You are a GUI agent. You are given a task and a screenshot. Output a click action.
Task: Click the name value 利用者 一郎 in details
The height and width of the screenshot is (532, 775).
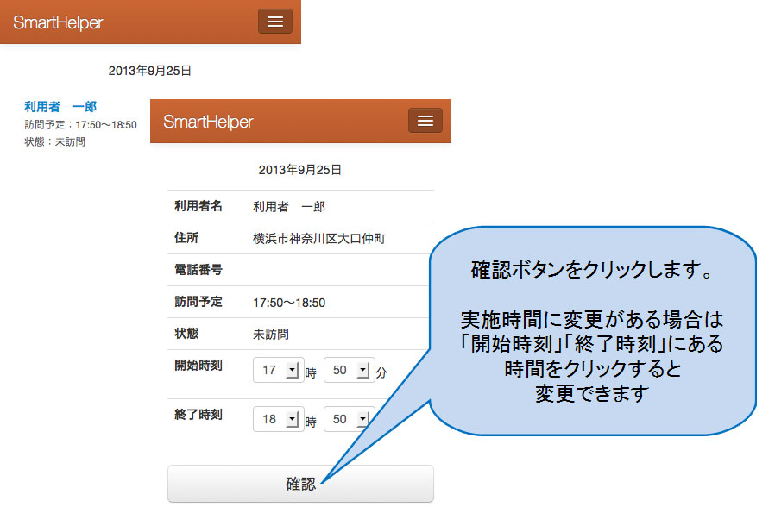coord(289,206)
